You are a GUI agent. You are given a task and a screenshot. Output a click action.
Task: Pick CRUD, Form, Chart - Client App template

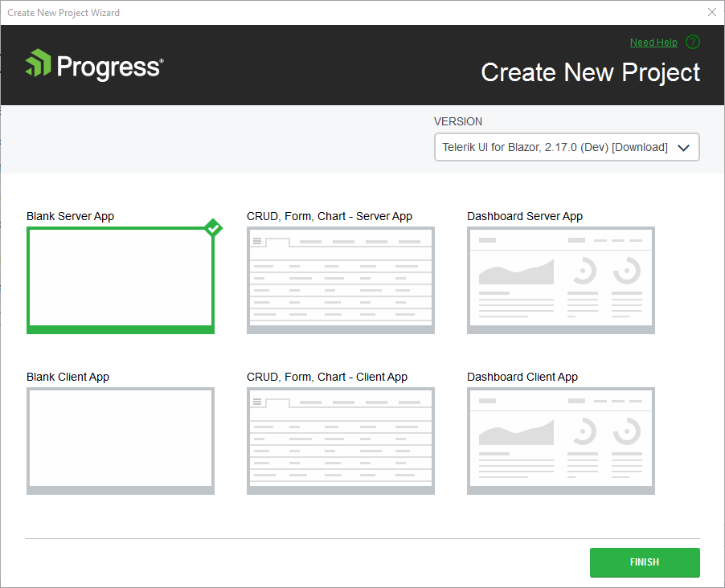pos(340,441)
